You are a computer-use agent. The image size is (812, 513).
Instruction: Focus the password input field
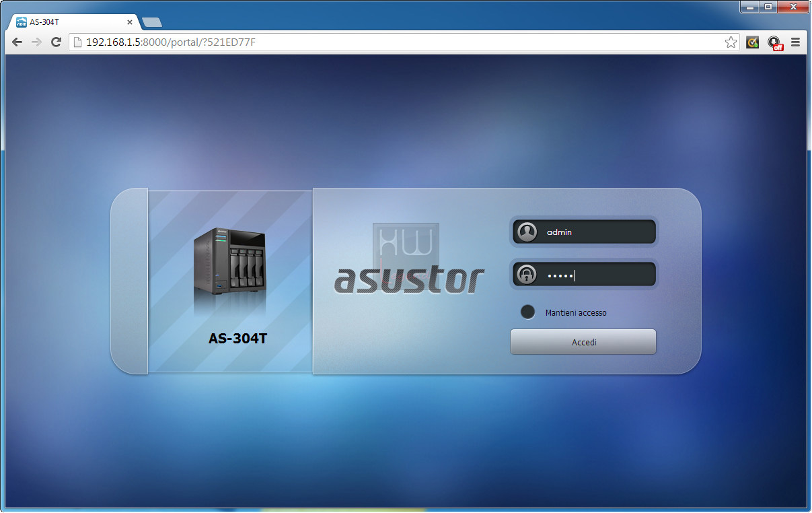click(x=583, y=275)
